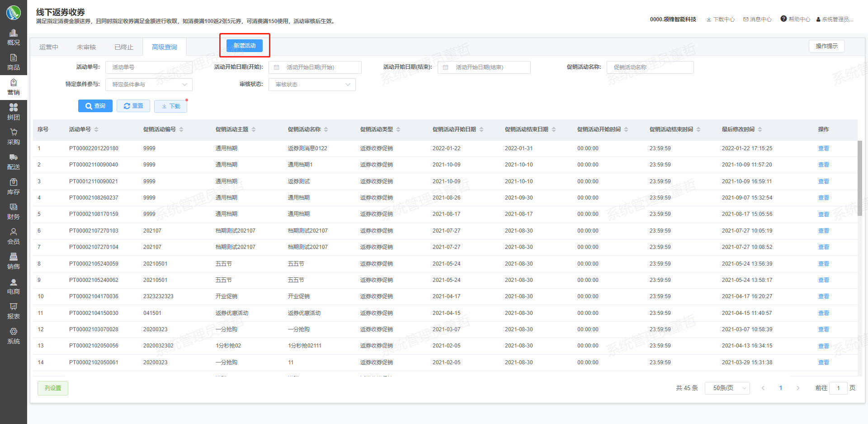Image resolution: width=868 pixels, height=424 pixels.
Task: Open the 报表 reports sidebar icon
Action: (x=14, y=307)
